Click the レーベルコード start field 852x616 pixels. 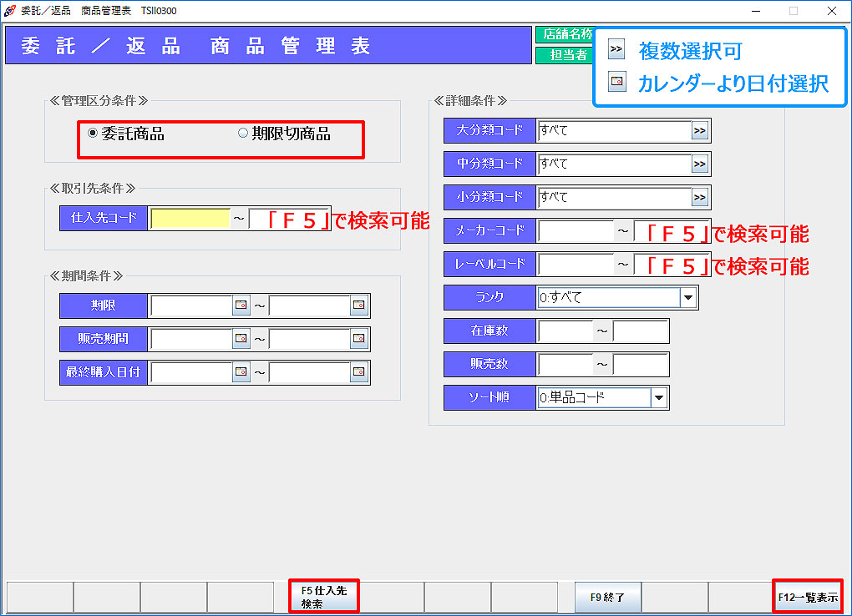[576, 265]
